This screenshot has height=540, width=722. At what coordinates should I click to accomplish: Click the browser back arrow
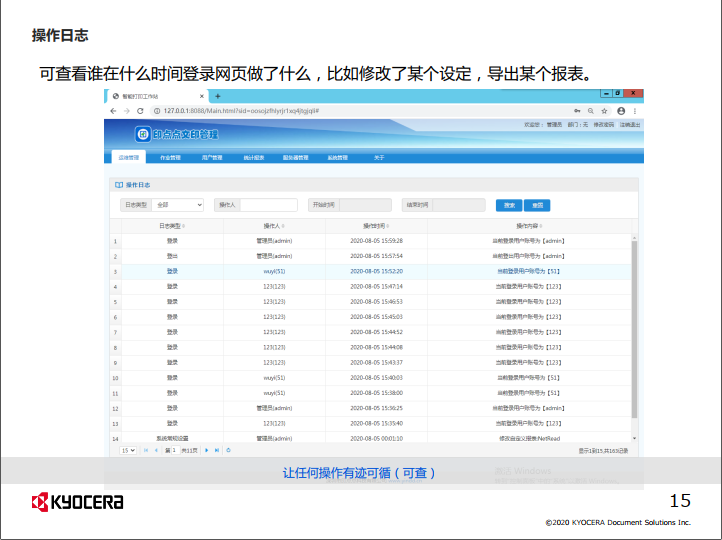coord(113,109)
